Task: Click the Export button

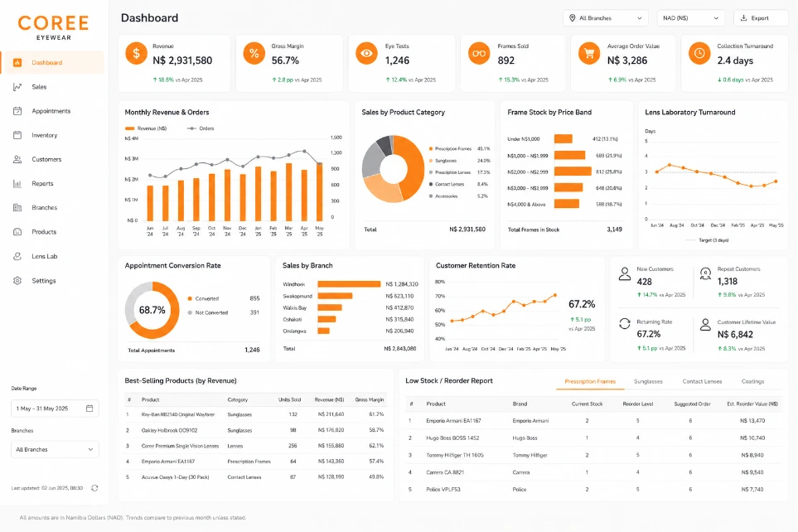Action: coord(761,18)
